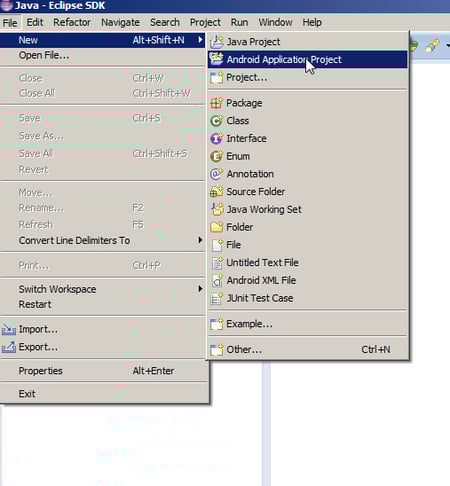Select Folder submenu entry

[307, 227]
